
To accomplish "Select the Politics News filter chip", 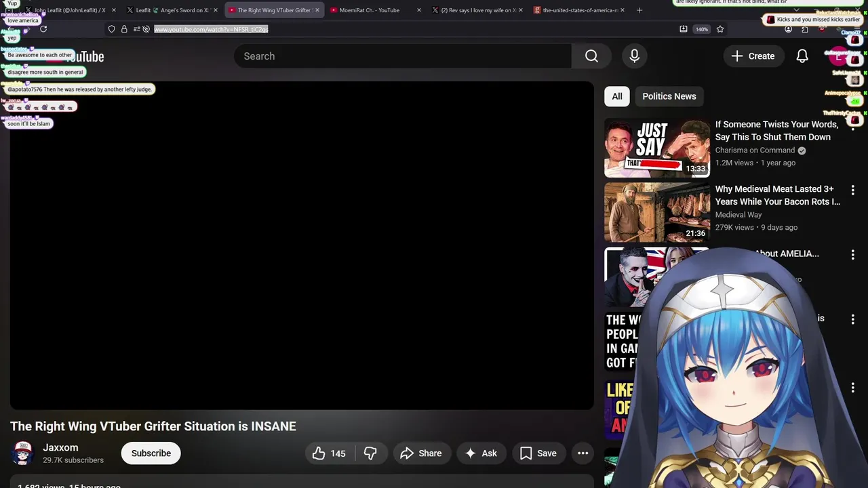I will 669,96.
